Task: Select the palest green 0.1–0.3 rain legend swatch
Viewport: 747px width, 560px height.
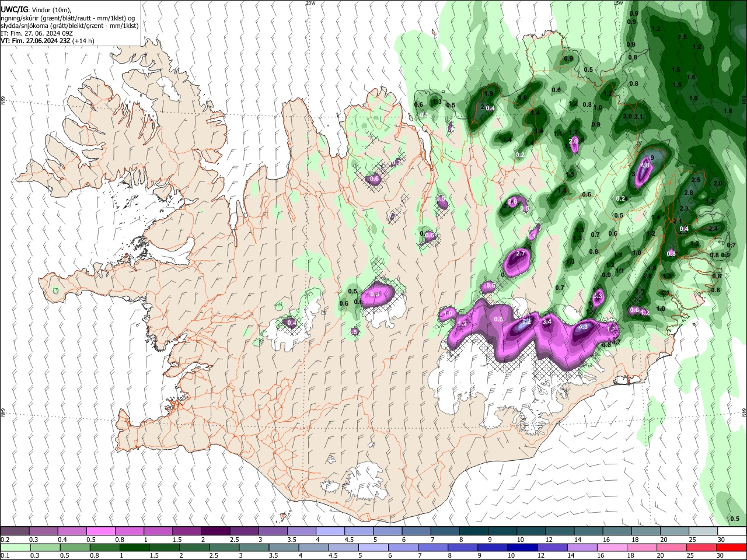Action: 15,548
